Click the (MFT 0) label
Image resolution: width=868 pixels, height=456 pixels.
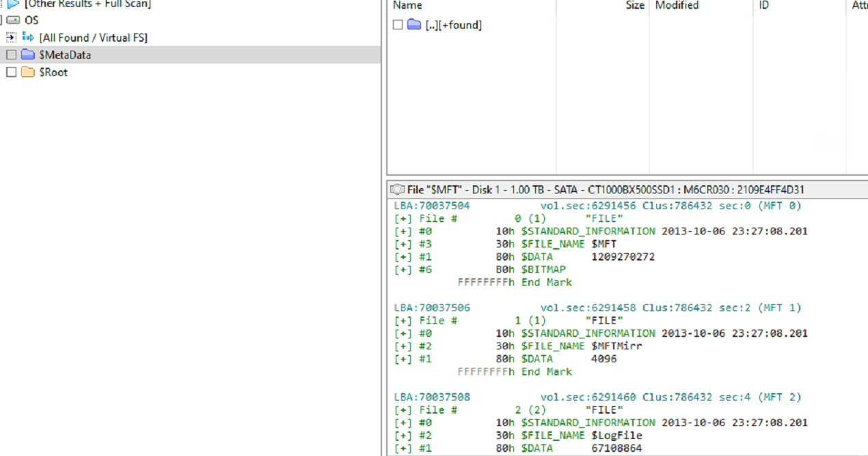tap(779, 206)
